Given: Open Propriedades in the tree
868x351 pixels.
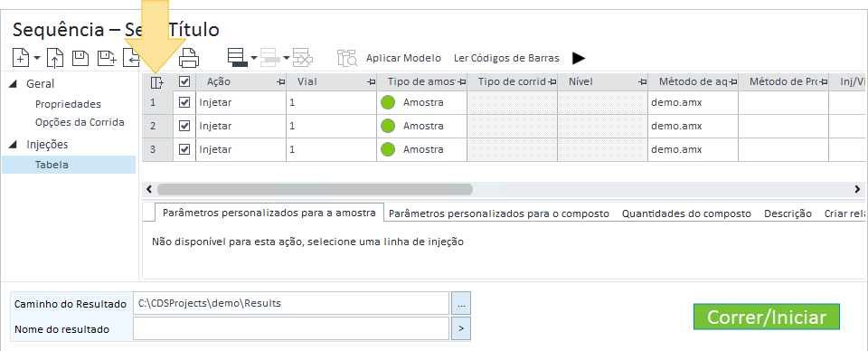Looking at the screenshot, I should coord(68,104).
